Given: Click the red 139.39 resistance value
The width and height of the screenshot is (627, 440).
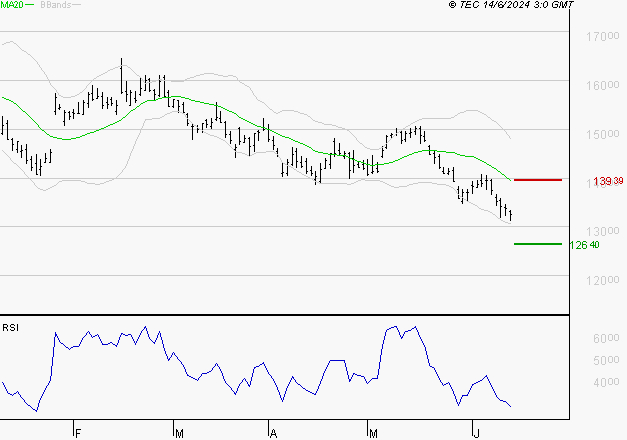Looking at the screenshot, I should 608,181.
